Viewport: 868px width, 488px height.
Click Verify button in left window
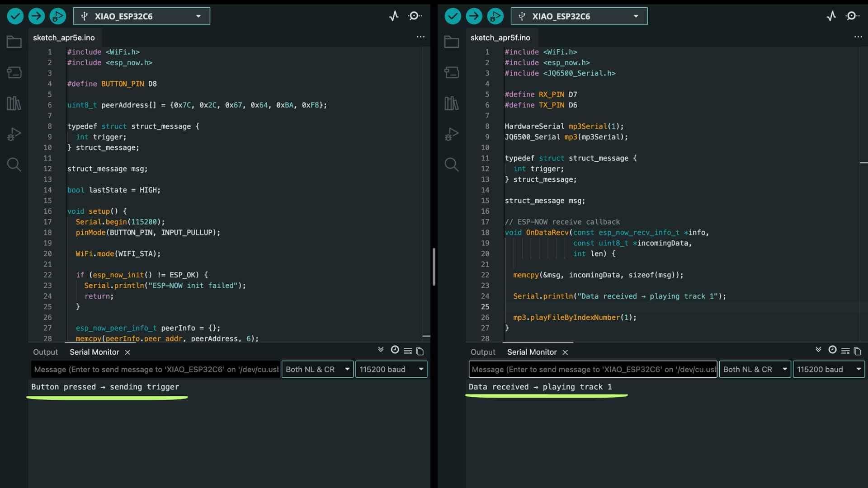15,16
